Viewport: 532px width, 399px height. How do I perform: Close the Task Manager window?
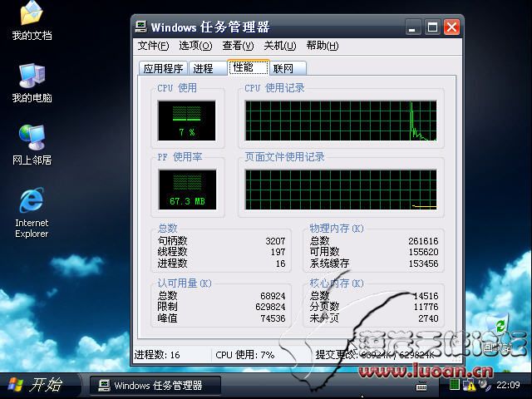click(x=451, y=27)
